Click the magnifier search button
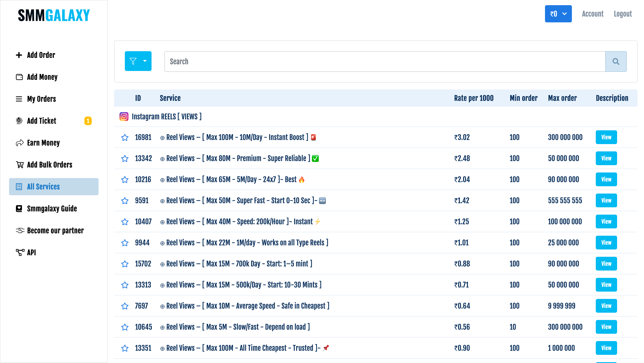This screenshot has width=644, height=363. [616, 62]
